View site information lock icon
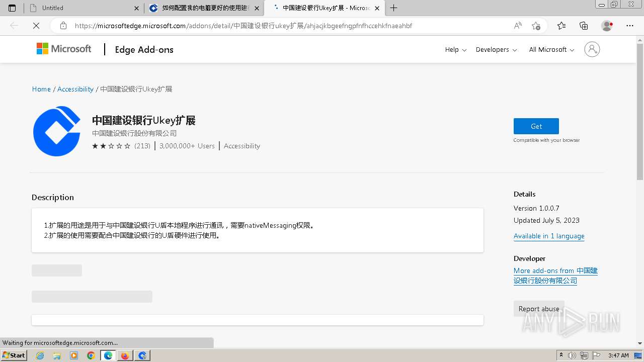This screenshot has width=644, height=362. click(x=63, y=26)
